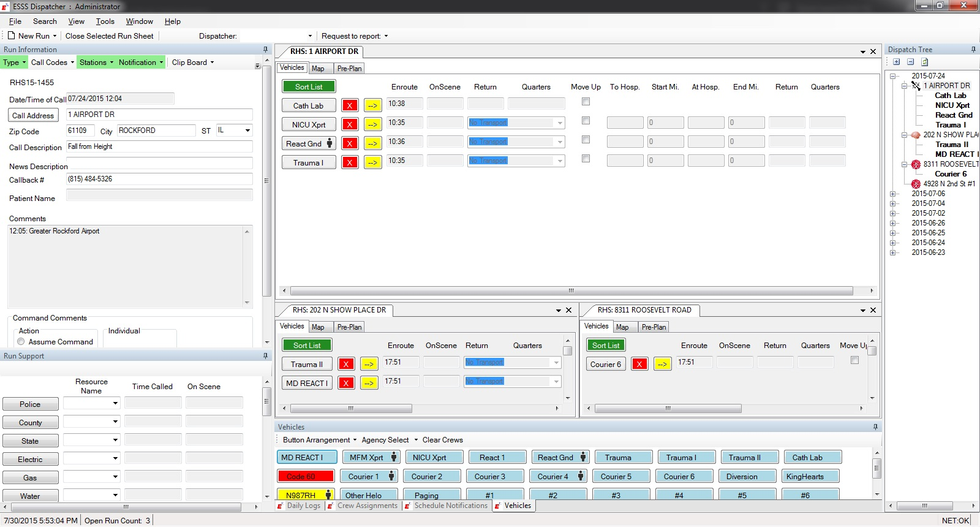Switch to the Crew Assignments tab

coord(367,506)
